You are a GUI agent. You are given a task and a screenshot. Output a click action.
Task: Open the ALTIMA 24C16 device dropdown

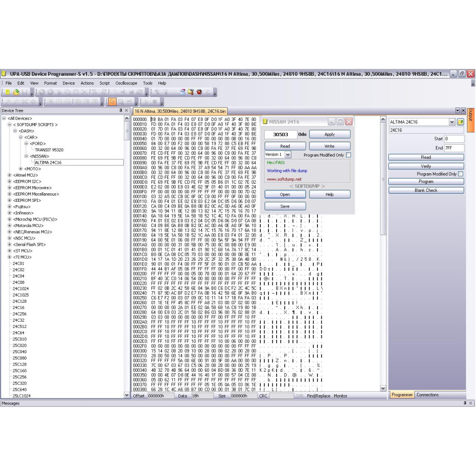pos(452,122)
